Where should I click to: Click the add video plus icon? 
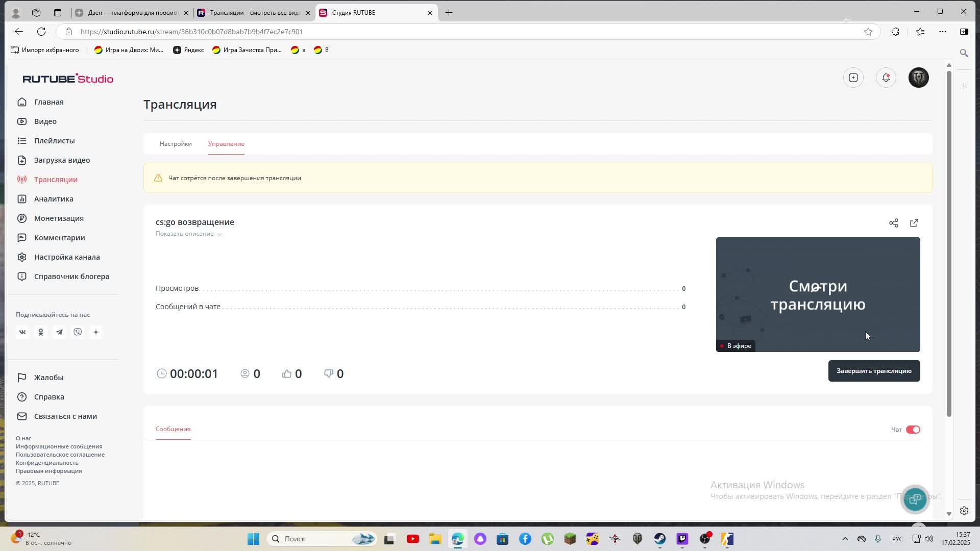853,78
